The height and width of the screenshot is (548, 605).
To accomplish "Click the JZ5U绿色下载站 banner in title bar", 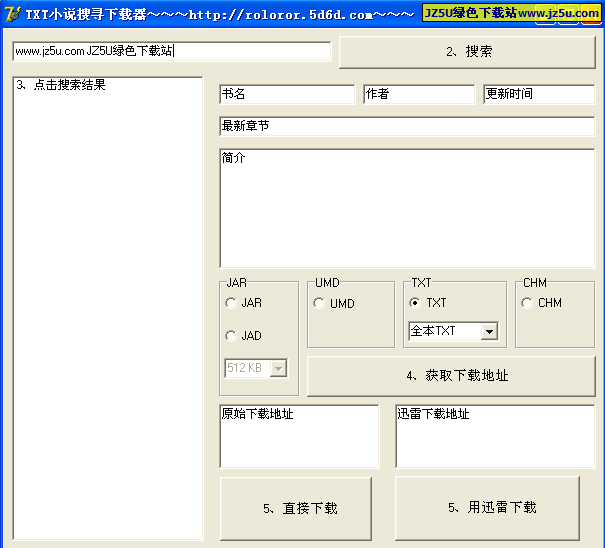I will [x=512, y=13].
